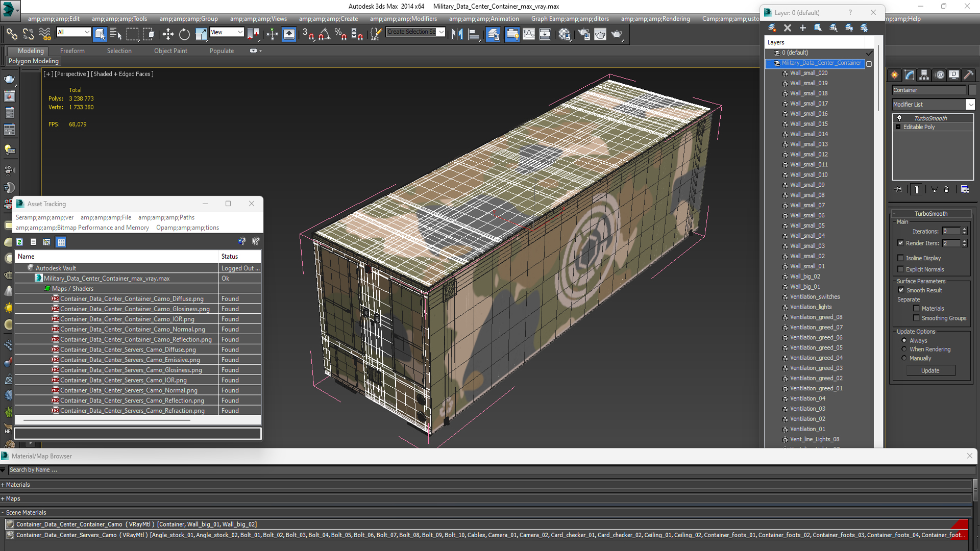Activate the Select Object tool
Screen dimensions: 980x551
click(100, 34)
